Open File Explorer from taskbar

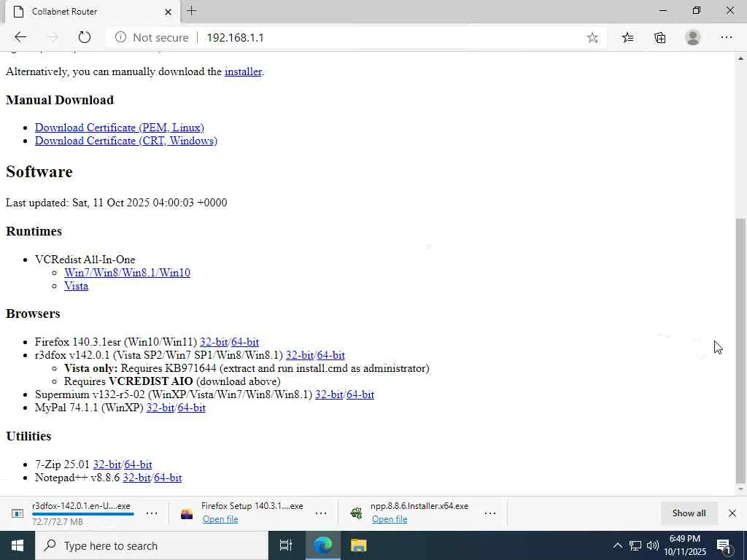358,545
